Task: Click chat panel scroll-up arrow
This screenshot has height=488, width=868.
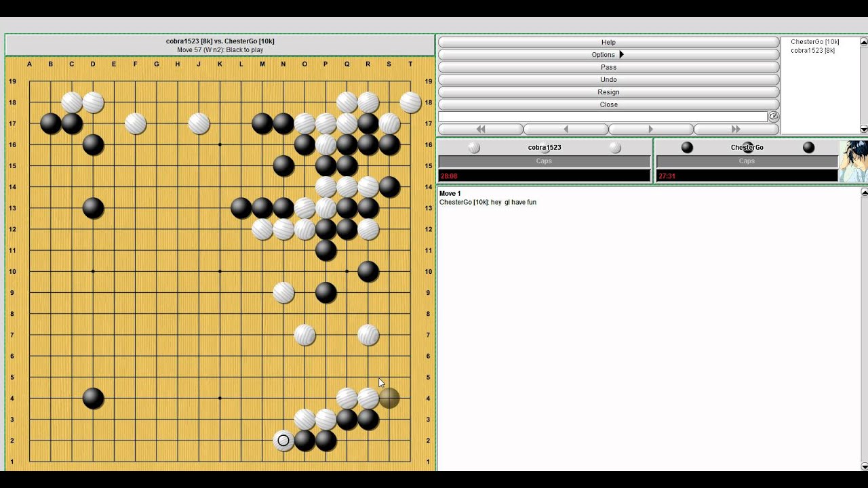Action: [864, 192]
